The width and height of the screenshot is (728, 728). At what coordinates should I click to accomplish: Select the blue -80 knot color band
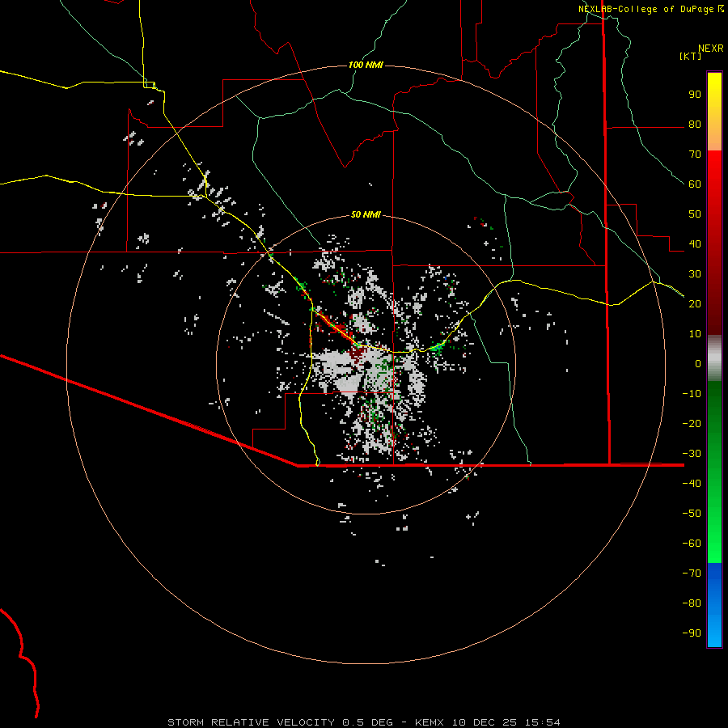click(714, 603)
